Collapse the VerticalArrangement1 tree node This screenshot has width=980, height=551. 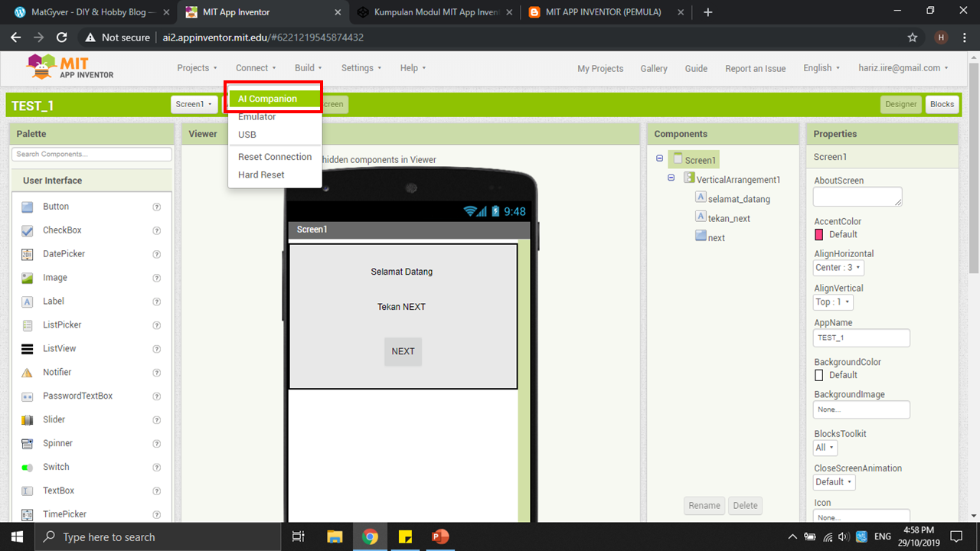[x=671, y=178]
